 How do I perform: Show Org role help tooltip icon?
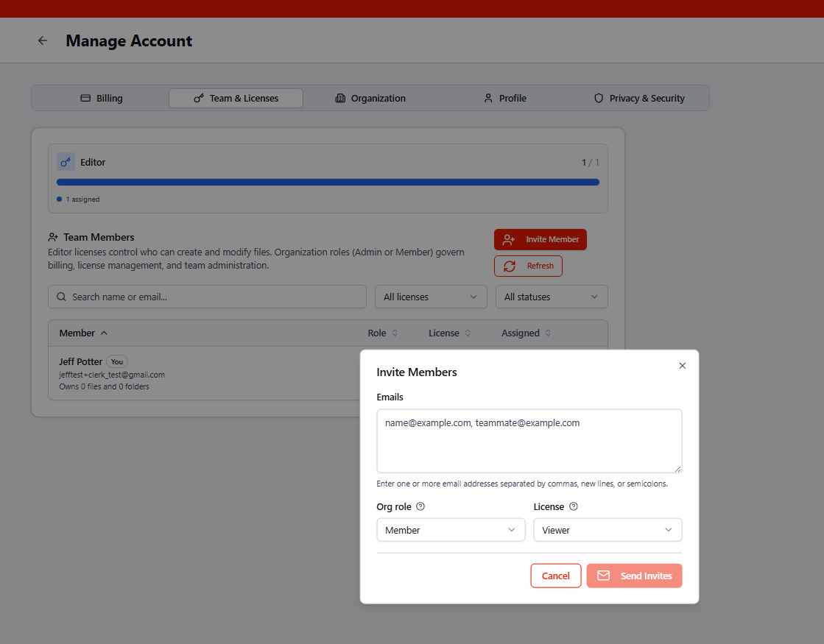click(420, 506)
